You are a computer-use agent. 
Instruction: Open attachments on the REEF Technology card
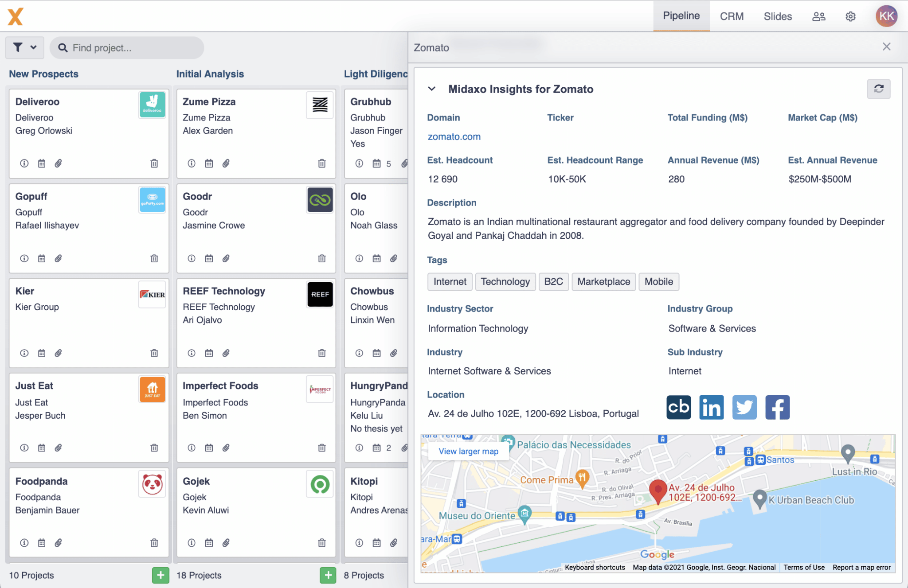(226, 353)
